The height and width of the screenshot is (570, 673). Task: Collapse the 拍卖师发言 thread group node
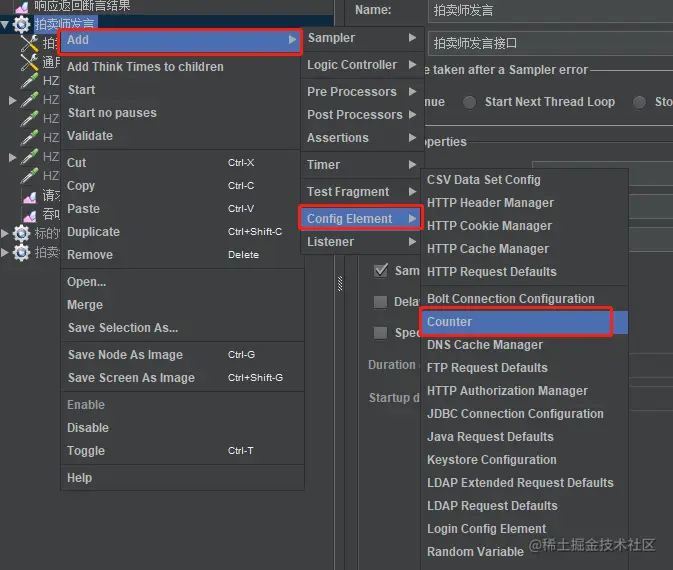[5, 24]
